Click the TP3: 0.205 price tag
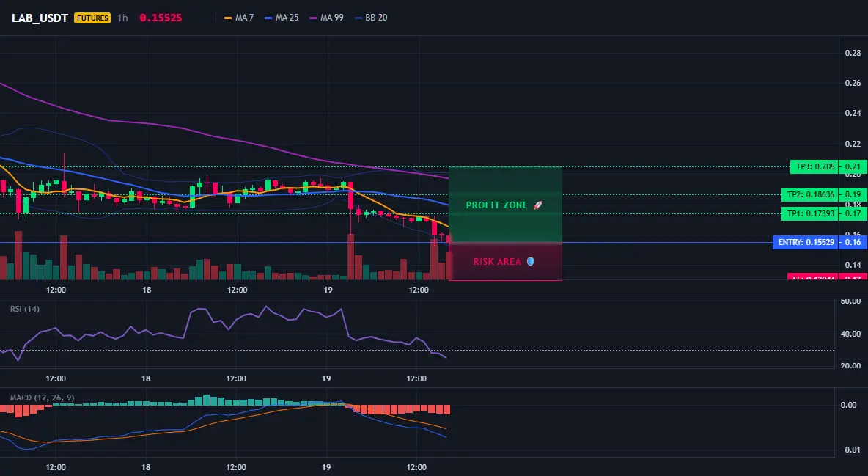This screenshot has height=476, width=868. coord(814,166)
